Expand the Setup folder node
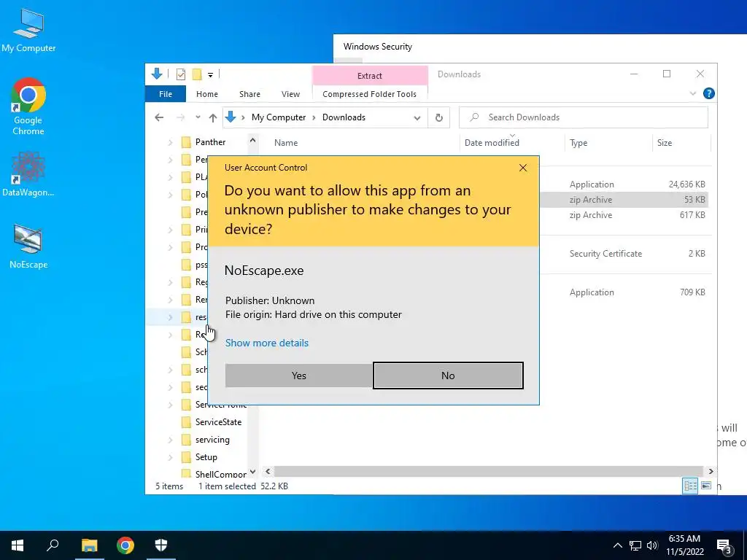The width and height of the screenshot is (747, 560). coord(170,457)
